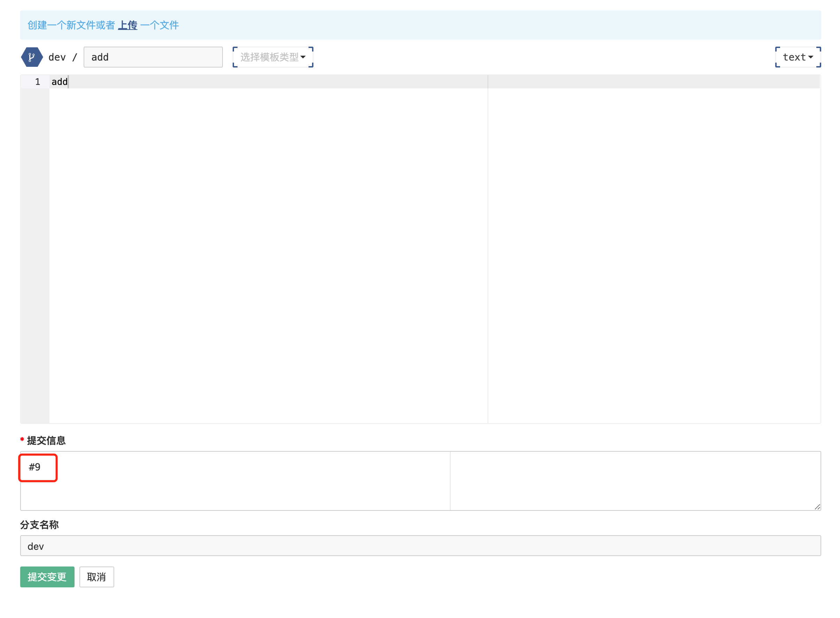840x618 pixels.
Task: Click the filename input containing add
Action: point(153,57)
